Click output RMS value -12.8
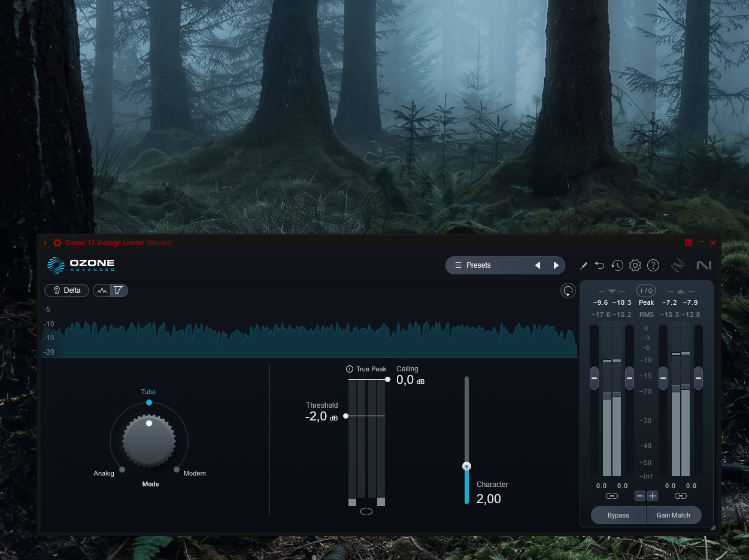The image size is (749, 560). 691,314
